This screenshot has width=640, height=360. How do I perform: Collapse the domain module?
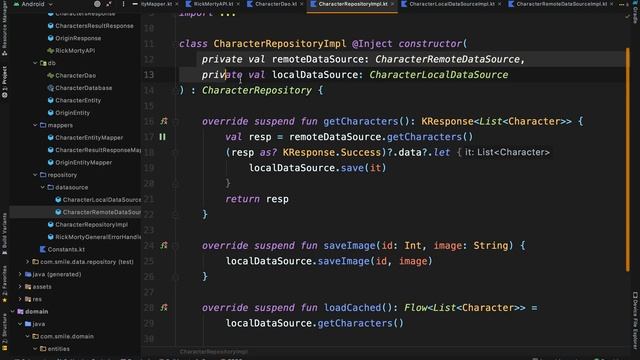(12, 311)
